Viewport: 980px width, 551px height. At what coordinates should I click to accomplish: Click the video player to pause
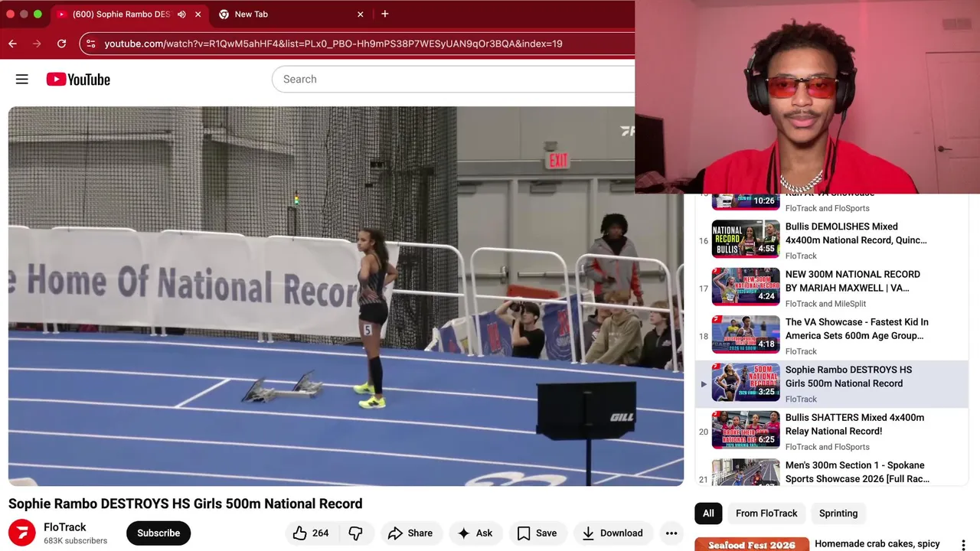click(346, 296)
